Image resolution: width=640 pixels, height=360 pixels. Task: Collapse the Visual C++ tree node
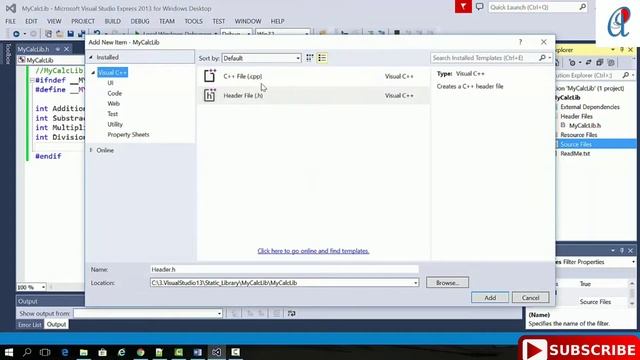[x=93, y=72]
